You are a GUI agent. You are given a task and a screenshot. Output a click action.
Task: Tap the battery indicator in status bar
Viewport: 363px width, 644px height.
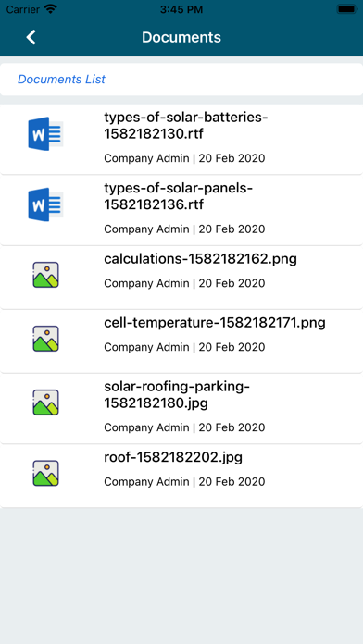pyautogui.click(x=346, y=9)
